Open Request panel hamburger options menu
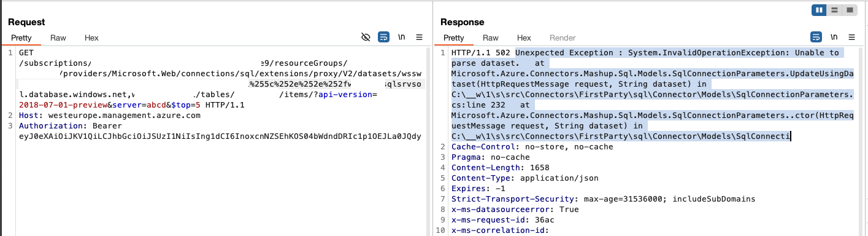Viewport: 868px width, 236px height. [x=420, y=37]
